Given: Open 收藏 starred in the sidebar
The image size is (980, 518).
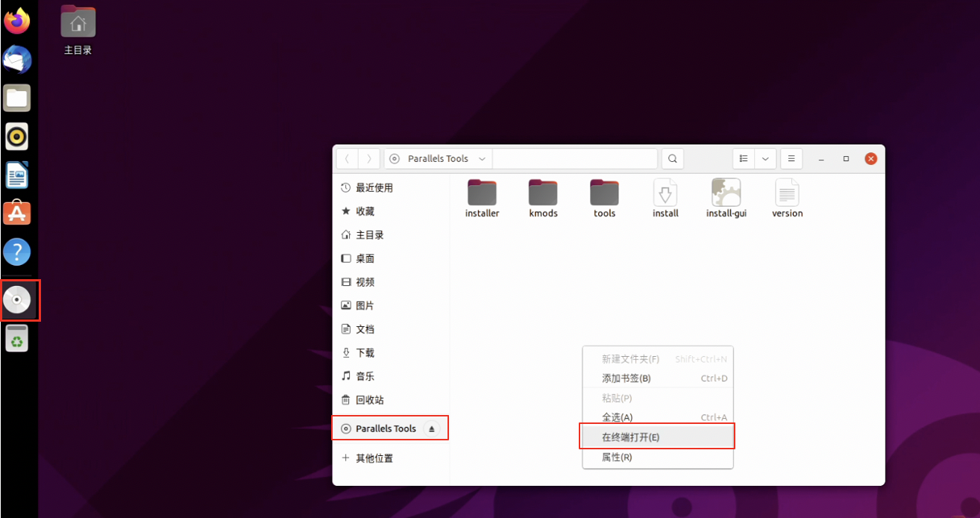Looking at the screenshot, I should (x=391, y=211).
